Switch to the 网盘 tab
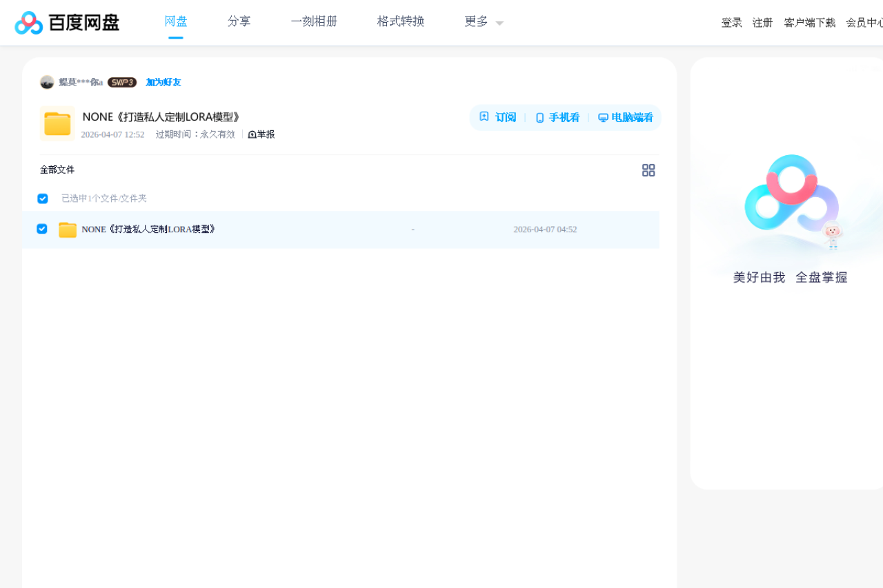 (x=175, y=21)
